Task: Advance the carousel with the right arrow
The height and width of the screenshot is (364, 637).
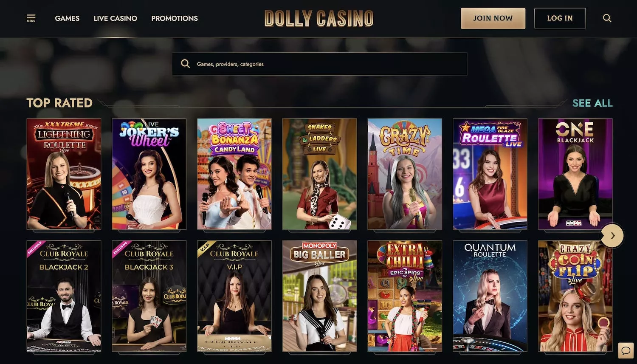Action: tap(612, 235)
